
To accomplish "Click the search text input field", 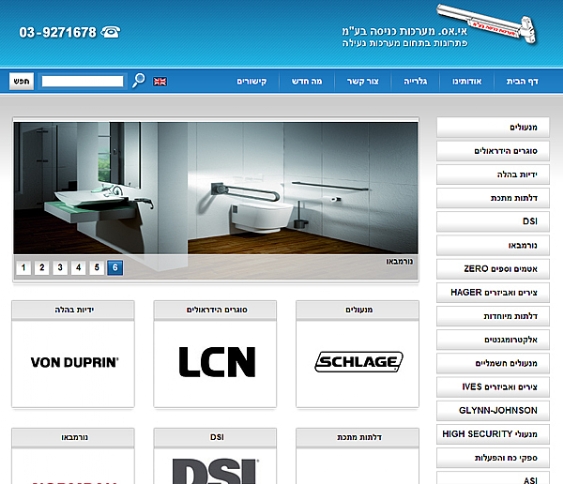I will tap(83, 81).
